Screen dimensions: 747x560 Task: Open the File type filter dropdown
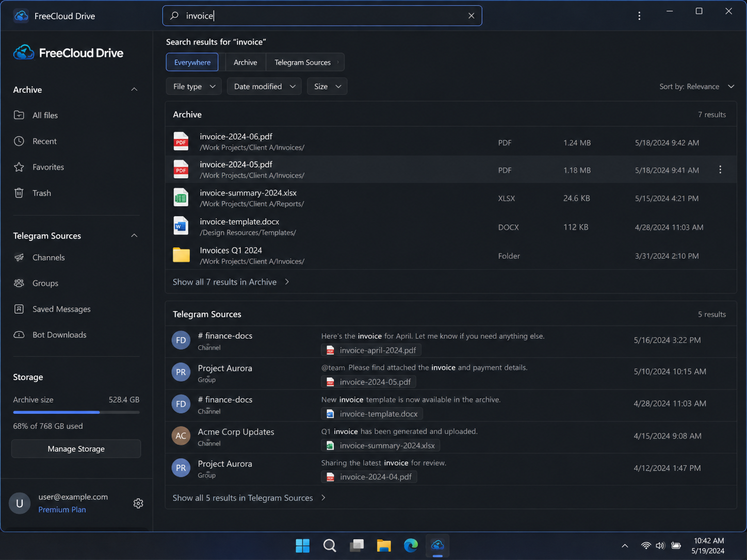[x=194, y=86]
